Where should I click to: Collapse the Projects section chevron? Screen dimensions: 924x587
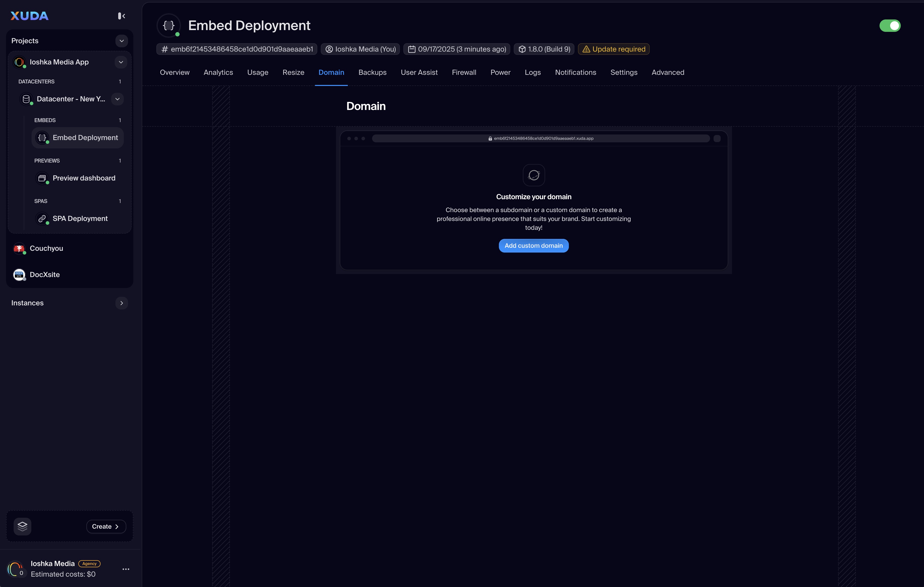(x=121, y=41)
